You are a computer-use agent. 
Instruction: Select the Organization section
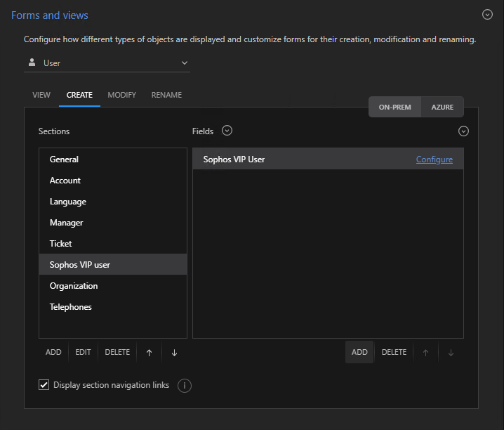74,286
